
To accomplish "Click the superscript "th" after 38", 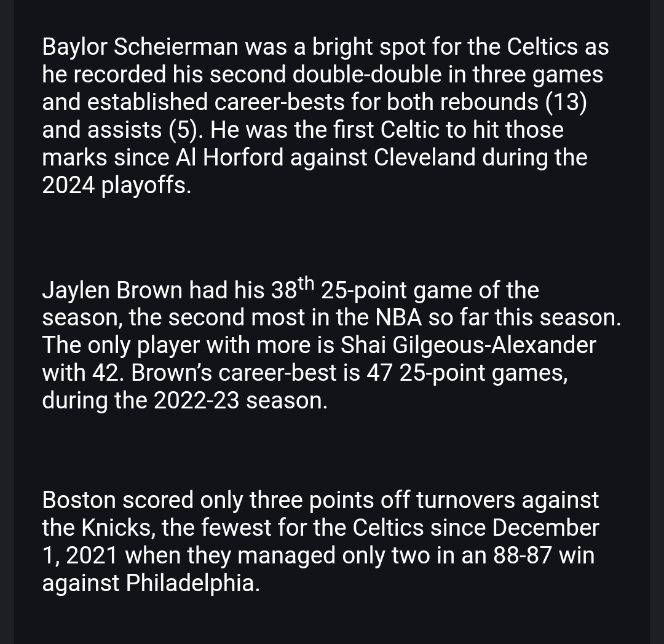I will [x=306, y=285].
